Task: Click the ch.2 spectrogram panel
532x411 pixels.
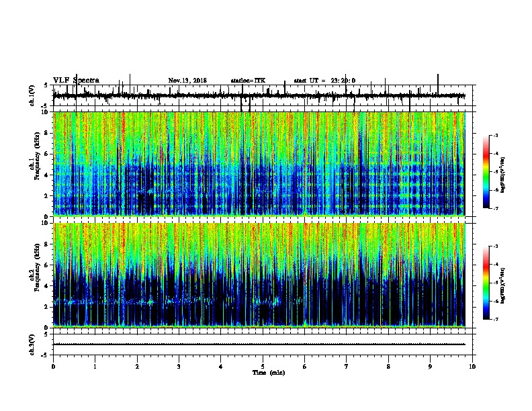Action: coord(259,275)
